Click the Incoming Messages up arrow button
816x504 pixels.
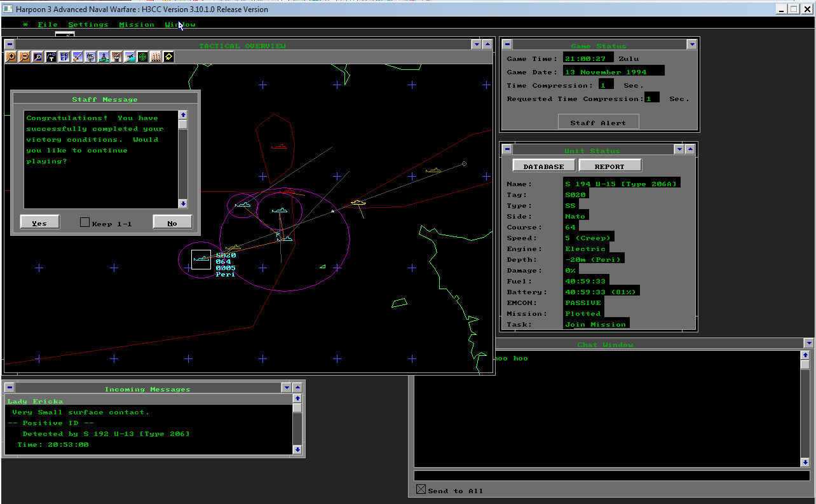298,388
